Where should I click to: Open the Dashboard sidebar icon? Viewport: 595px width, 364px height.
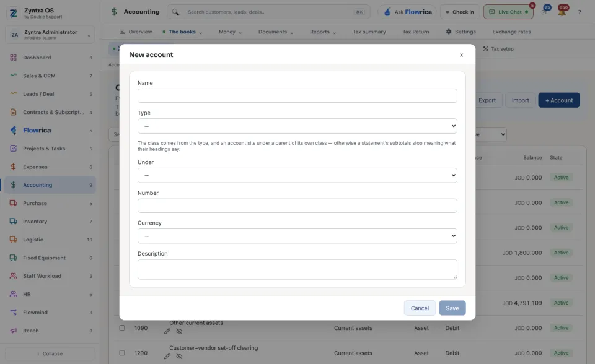click(x=13, y=58)
